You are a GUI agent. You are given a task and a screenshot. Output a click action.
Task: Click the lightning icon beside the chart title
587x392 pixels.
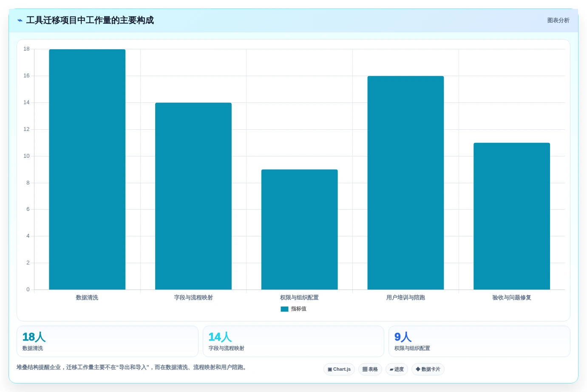20,20
